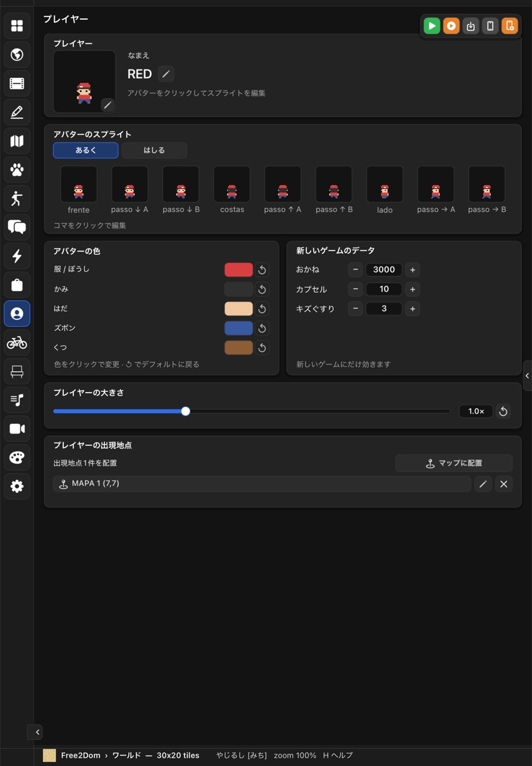The image size is (532, 766).
Task: Decrease おかね value with minus button
Action: tap(356, 270)
